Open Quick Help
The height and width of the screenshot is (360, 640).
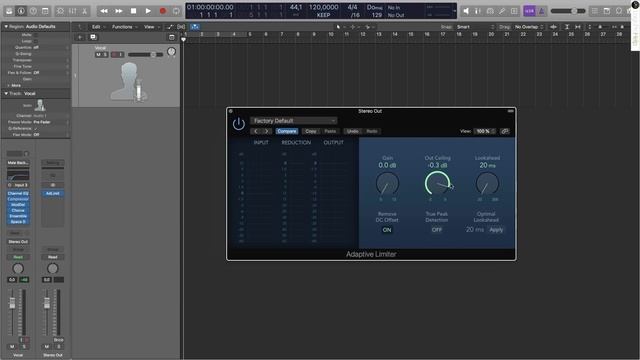(33, 11)
